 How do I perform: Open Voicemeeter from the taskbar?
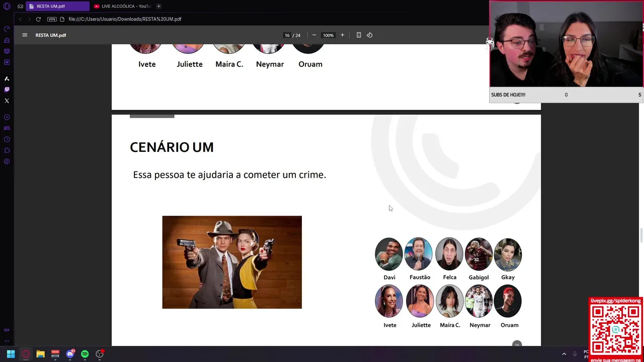(55, 354)
